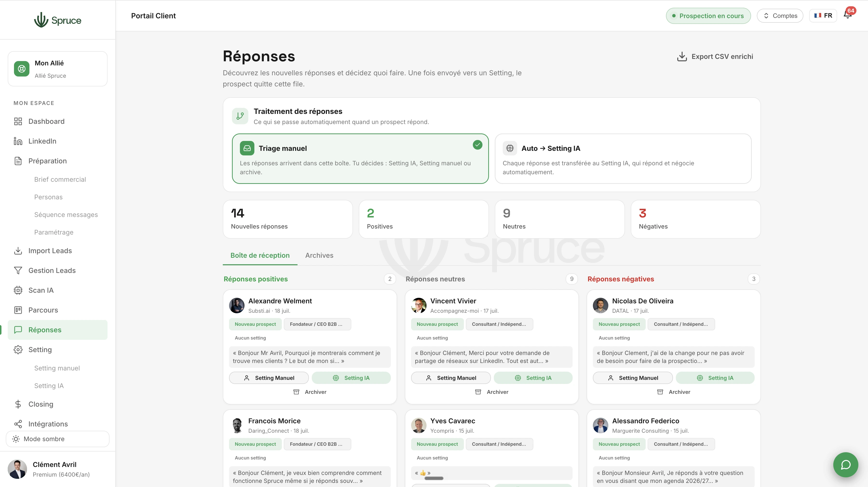
Task: Click the 2 Positives stat card
Action: pos(424,219)
